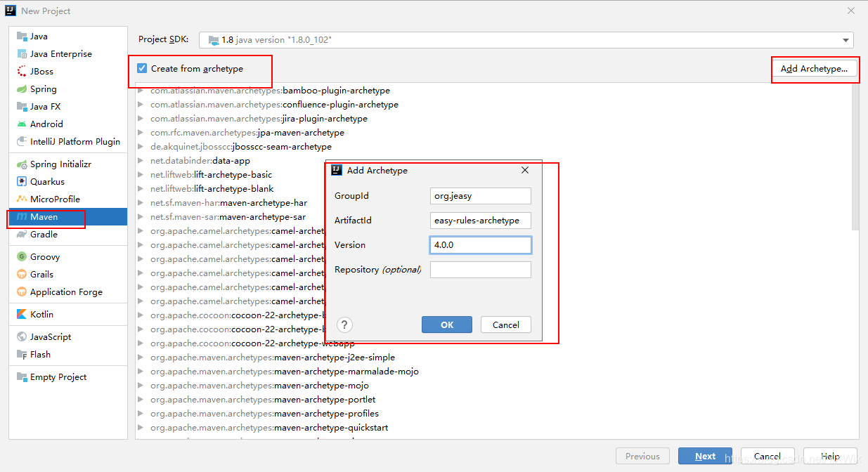Select the Java project type icon
The image size is (868, 472).
(22, 37)
